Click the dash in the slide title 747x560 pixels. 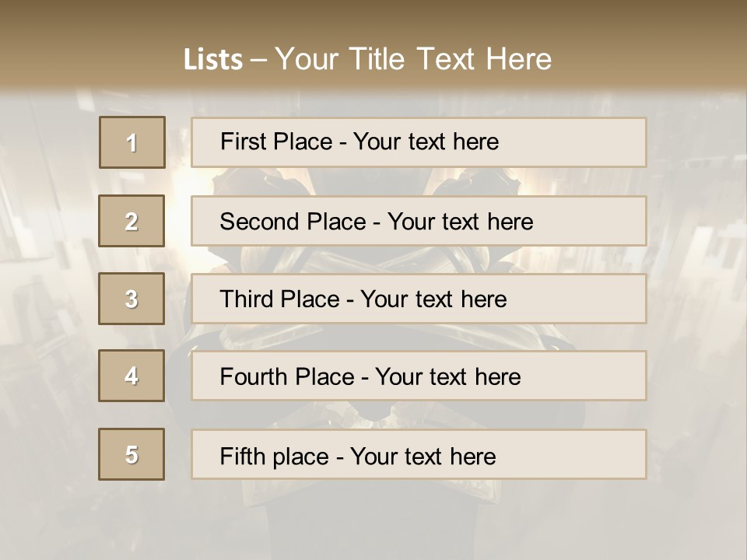pos(258,60)
